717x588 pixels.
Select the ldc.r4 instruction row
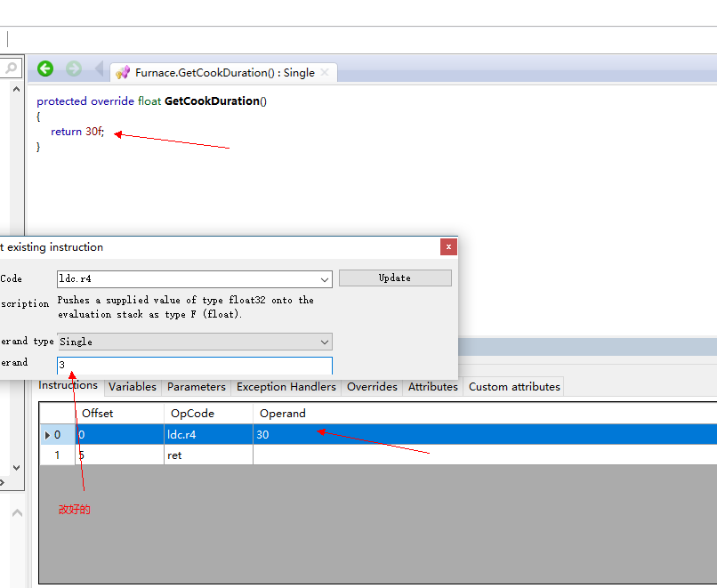coord(209,435)
